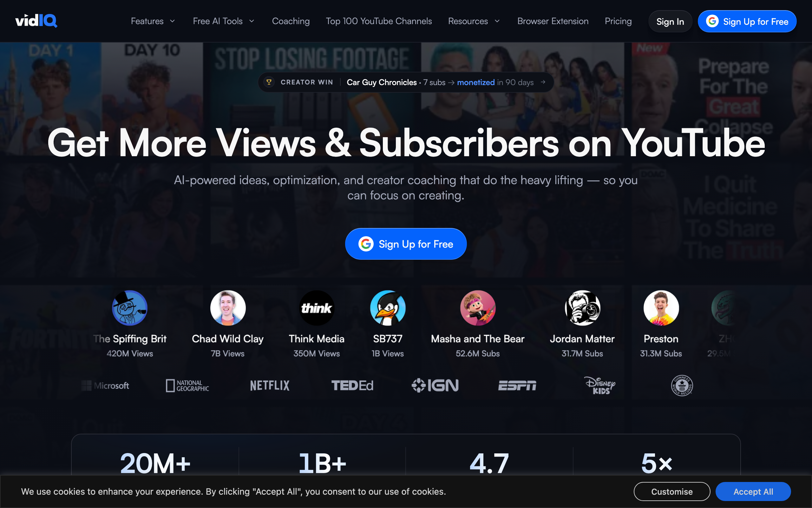Select Preston's channel avatar
Screen dimensions: 812x508
pyautogui.click(x=661, y=308)
